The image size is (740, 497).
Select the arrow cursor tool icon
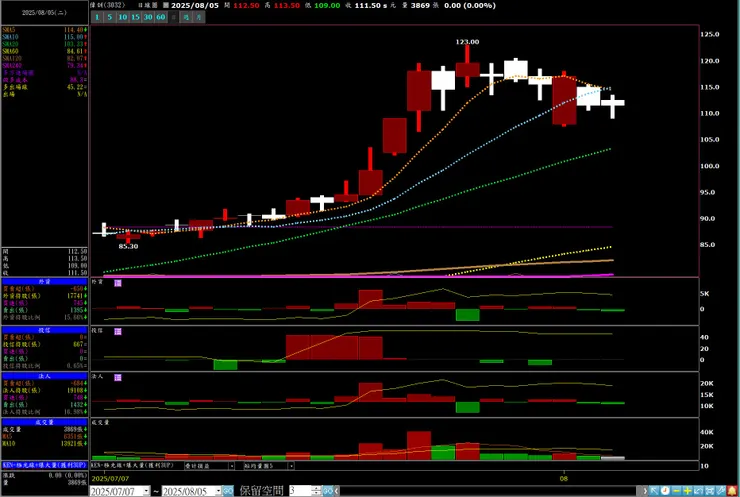coord(654,491)
